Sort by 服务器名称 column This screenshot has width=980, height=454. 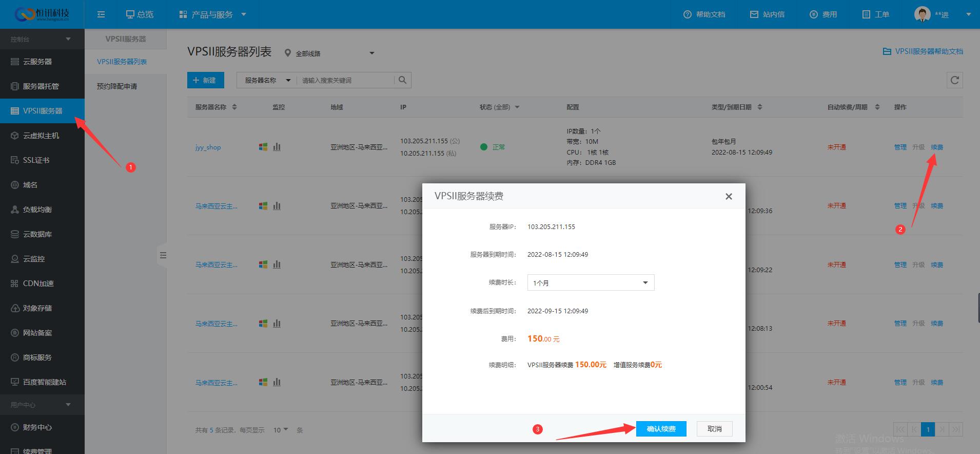point(234,107)
